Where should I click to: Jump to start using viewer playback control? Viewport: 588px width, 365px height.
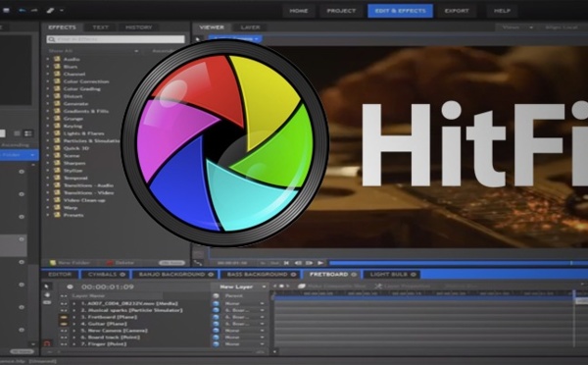tap(286, 263)
